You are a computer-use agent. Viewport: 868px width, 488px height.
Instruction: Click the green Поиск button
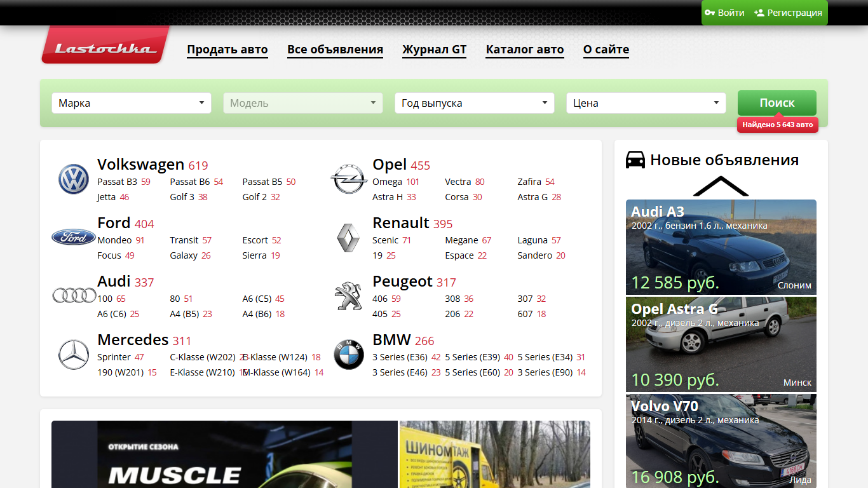click(777, 103)
